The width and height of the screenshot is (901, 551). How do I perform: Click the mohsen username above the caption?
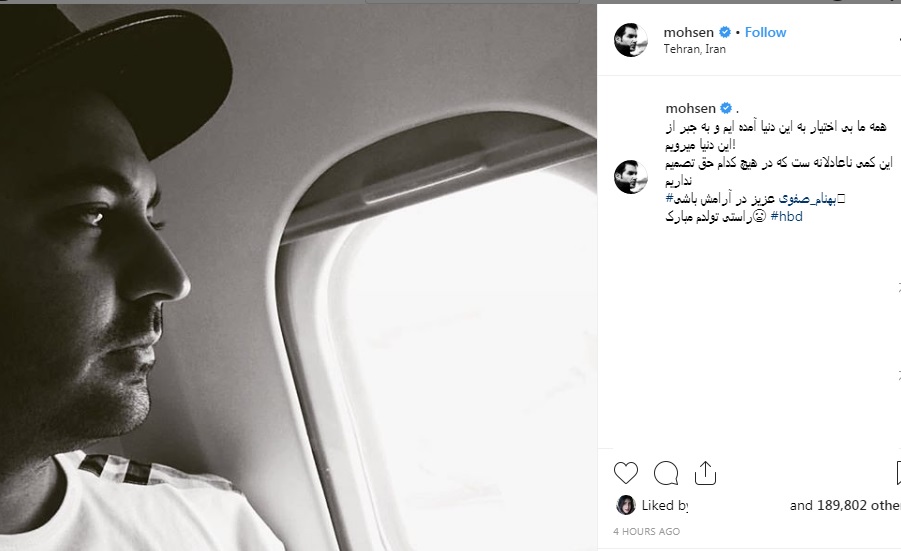coord(691,108)
